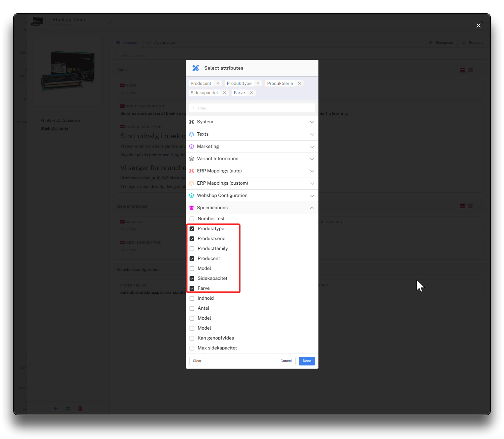The image size is (504, 439).
Task: Expand Printere Og Scannere tree node
Action: tap(36, 120)
